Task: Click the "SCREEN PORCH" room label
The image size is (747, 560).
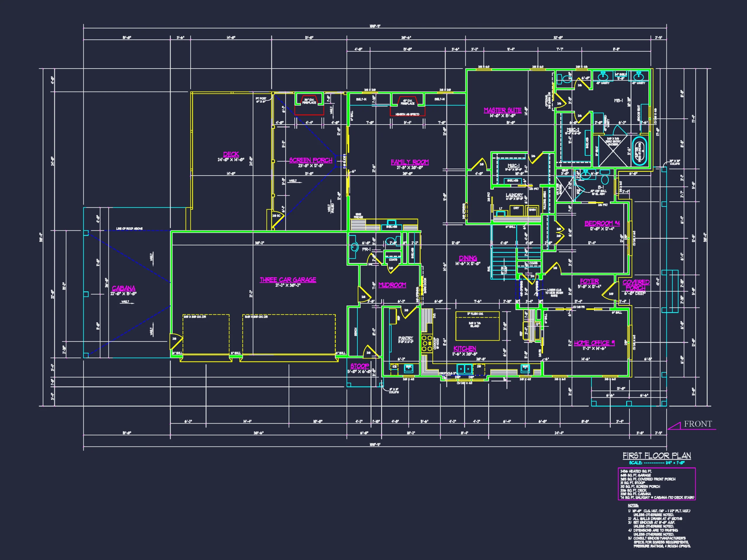Action: [x=311, y=160]
